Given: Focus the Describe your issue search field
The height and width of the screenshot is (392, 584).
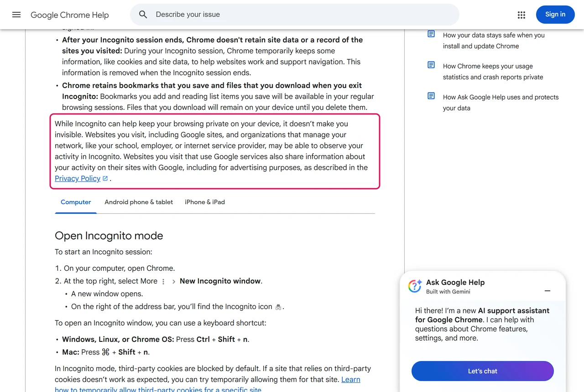Looking at the screenshot, I should click(x=295, y=15).
